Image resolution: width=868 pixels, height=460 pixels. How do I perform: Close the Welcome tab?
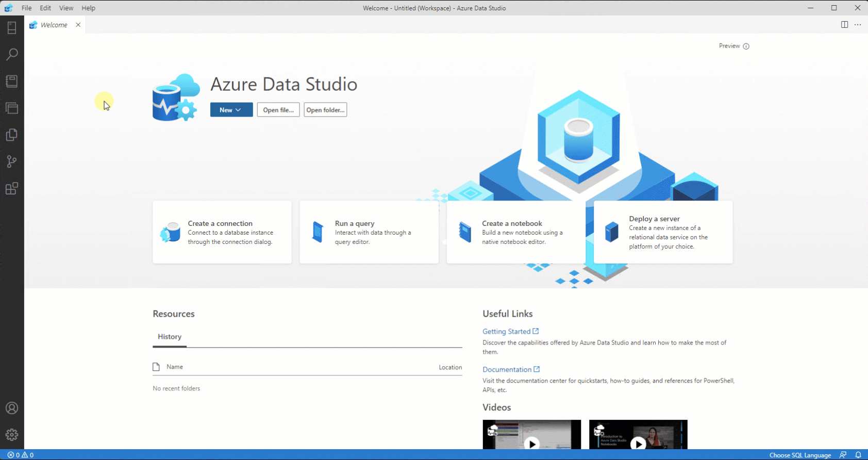pos(78,25)
